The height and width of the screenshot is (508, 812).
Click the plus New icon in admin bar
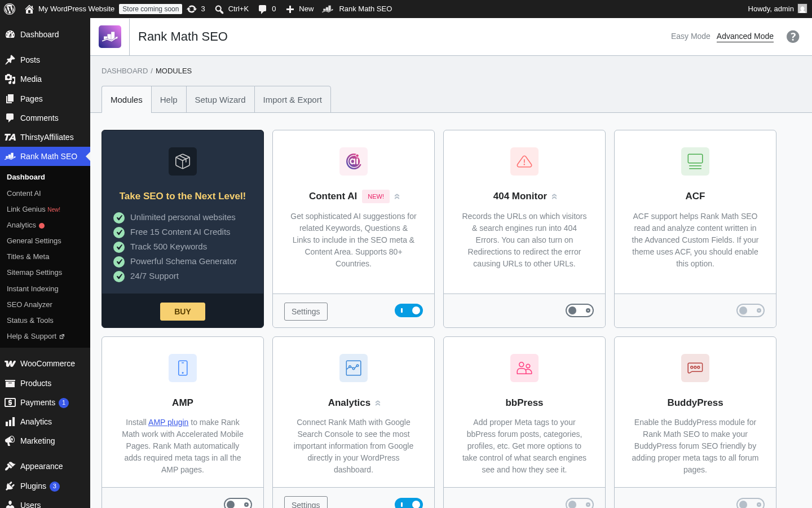[290, 9]
